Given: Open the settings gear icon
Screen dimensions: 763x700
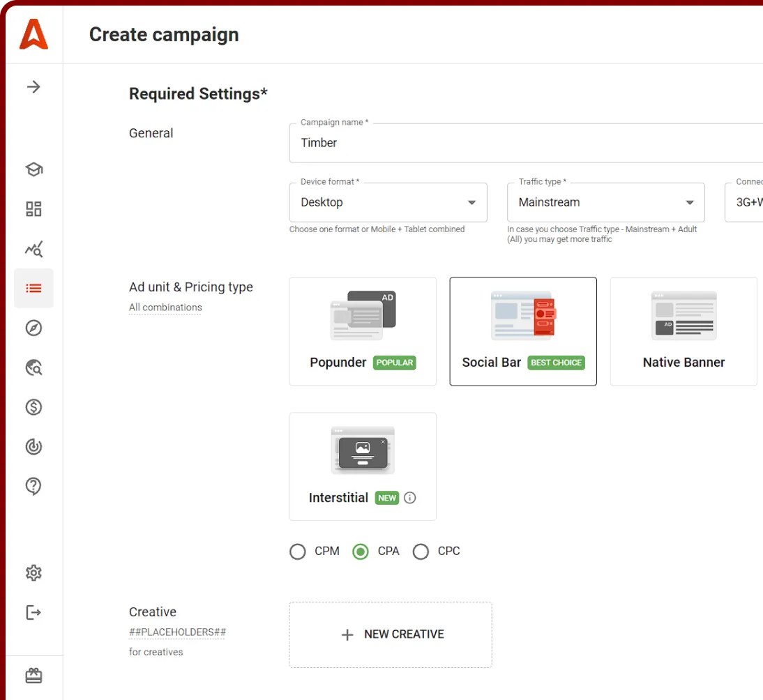Looking at the screenshot, I should [33, 573].
